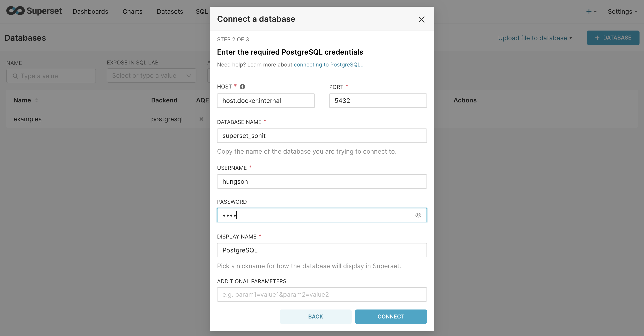Click the DATABASE NAME input field
The height and width of the screenshot is (336, 644).
(322, 136)
